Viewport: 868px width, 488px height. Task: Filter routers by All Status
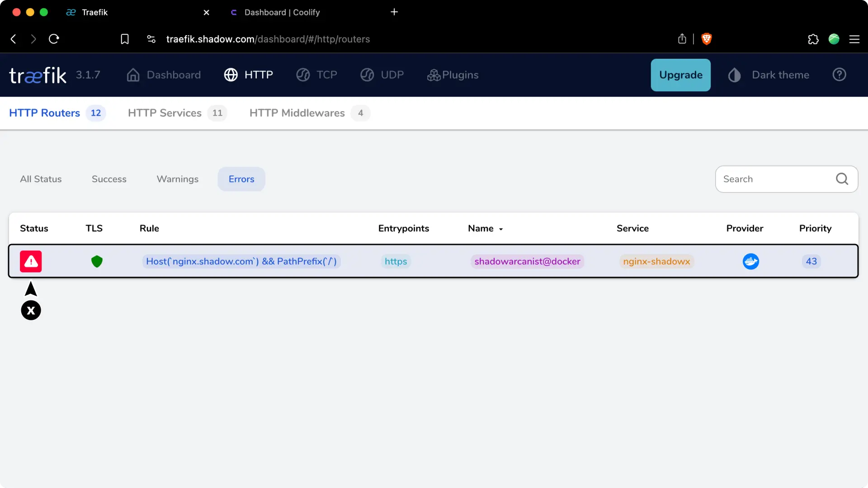pyautogui.click(x=41, y=179)
